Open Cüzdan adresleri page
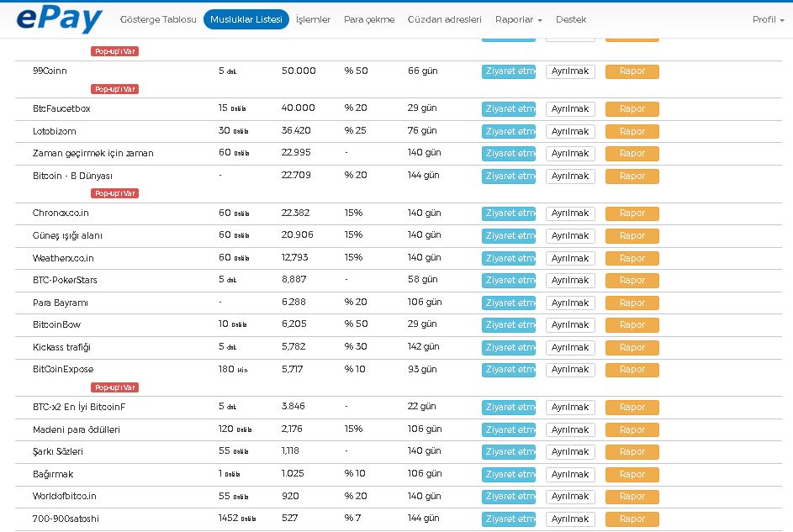The width and height of the screenshot is (793, 532). 445,19
